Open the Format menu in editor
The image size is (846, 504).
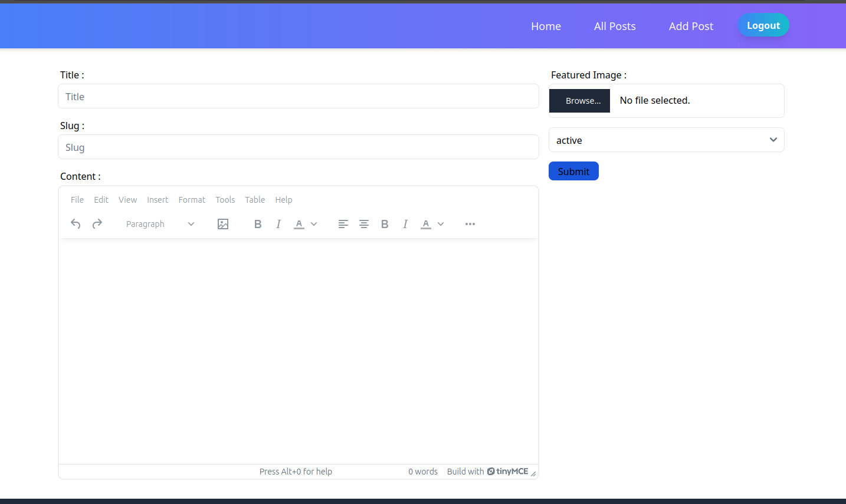click(x=192, y=200)
